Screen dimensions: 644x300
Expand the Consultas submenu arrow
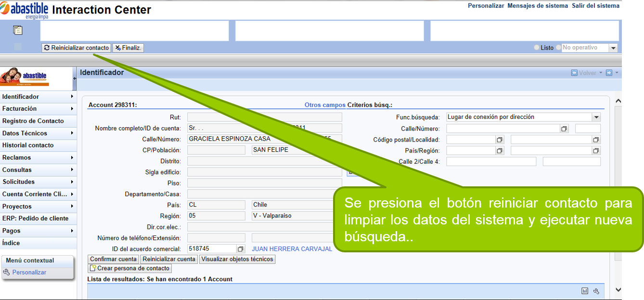tap(72, 170)
